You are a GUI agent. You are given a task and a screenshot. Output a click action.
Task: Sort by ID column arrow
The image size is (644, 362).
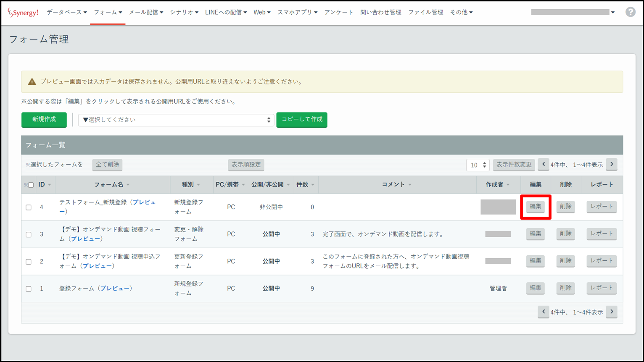(x=50, y=185)
